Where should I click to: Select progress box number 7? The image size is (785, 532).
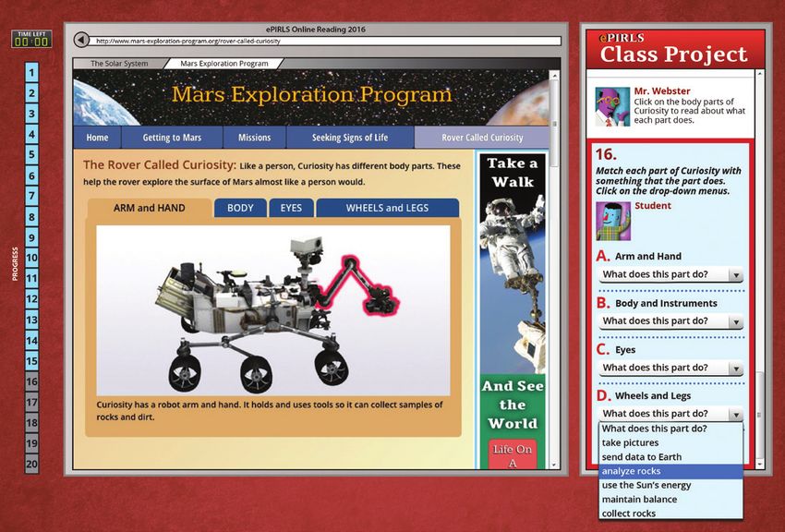(31, 196)
